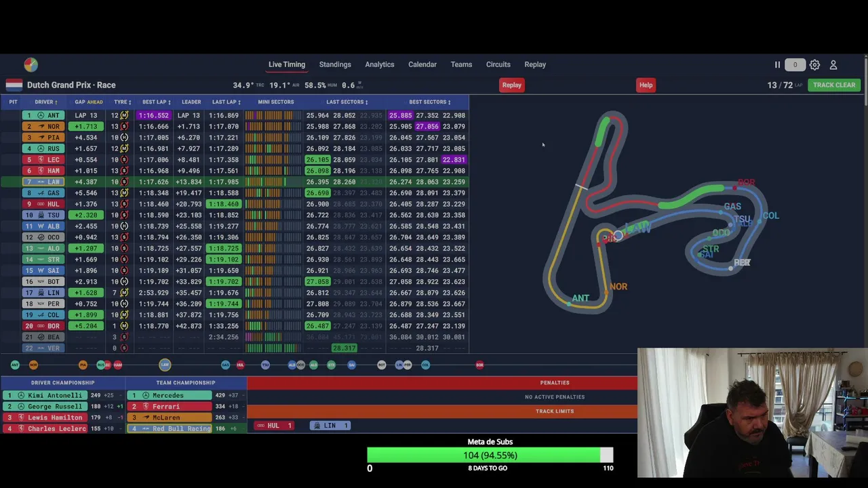Click the Cadillac logo on PER badge
The image size is (868, 488).
(41, 304)
